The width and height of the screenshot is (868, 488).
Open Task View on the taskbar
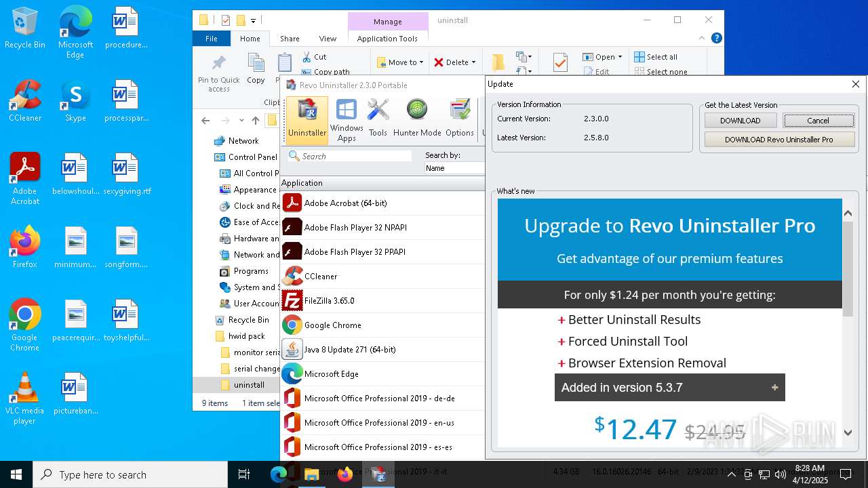(244, 474)
